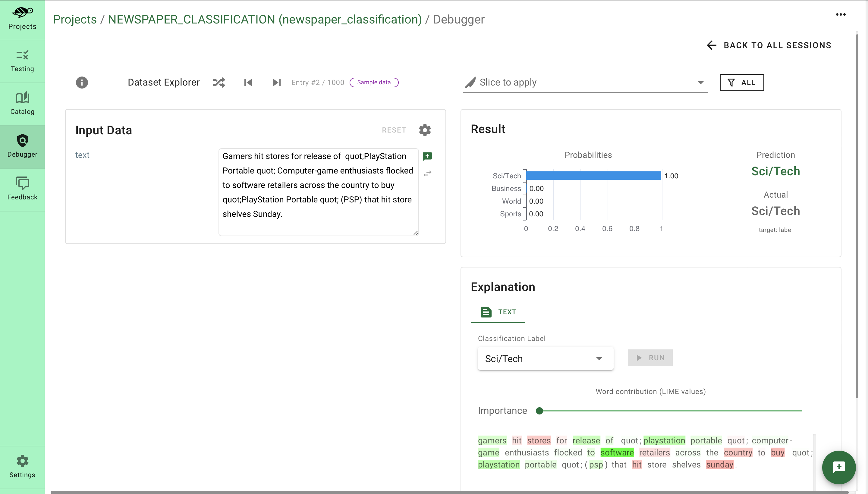868x494 pixels.
Task: Click the floating add feedback button
Action: (839, 467)
